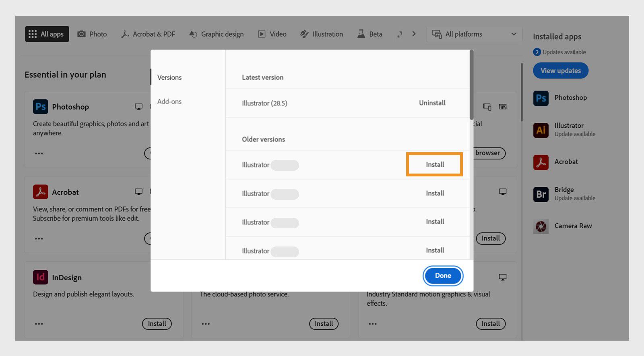
Task: Click the Updates available label
Action: click(564, 52)
